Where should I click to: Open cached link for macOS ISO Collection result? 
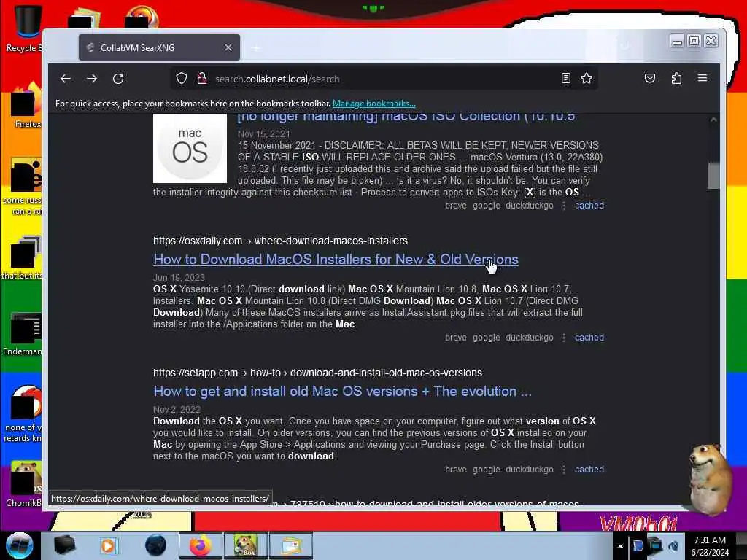589,206
